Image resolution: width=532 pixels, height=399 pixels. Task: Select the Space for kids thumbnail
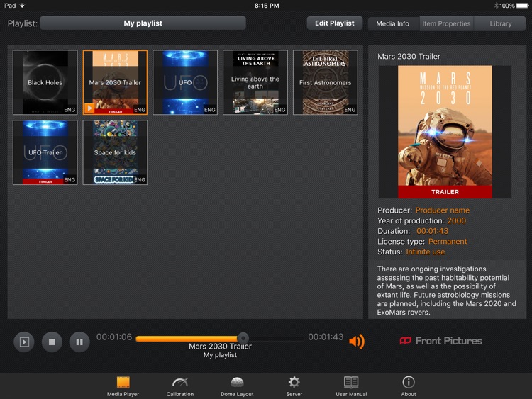coord(115,152)
